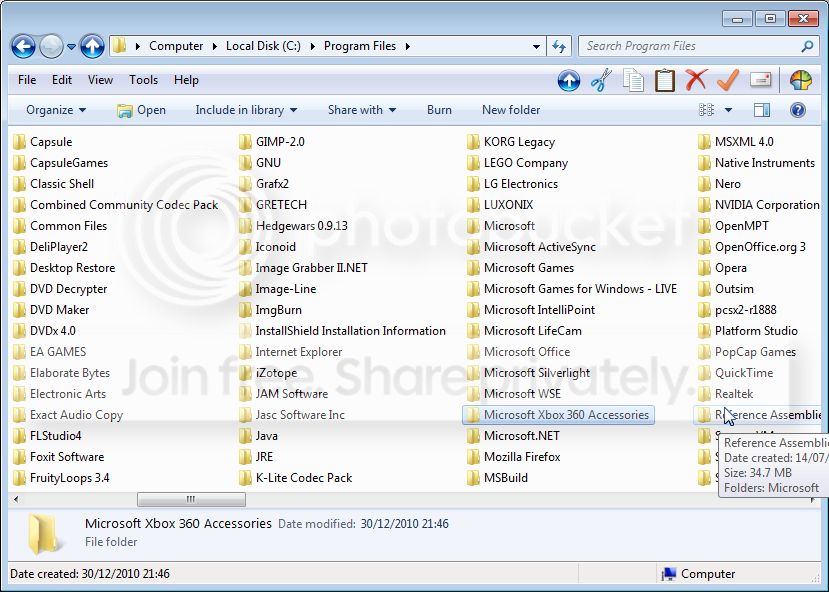
Task: Select the FLStudio4 folder
Action: (x=47, y=436)
